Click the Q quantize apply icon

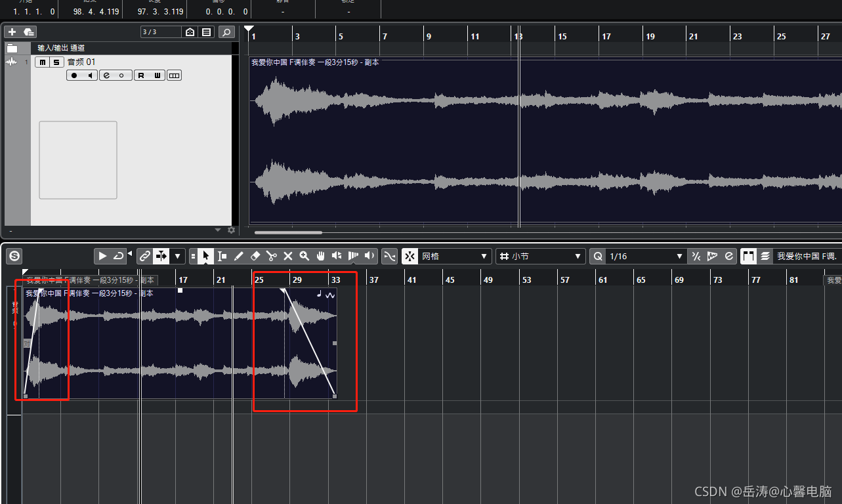[x=598, y=256]
